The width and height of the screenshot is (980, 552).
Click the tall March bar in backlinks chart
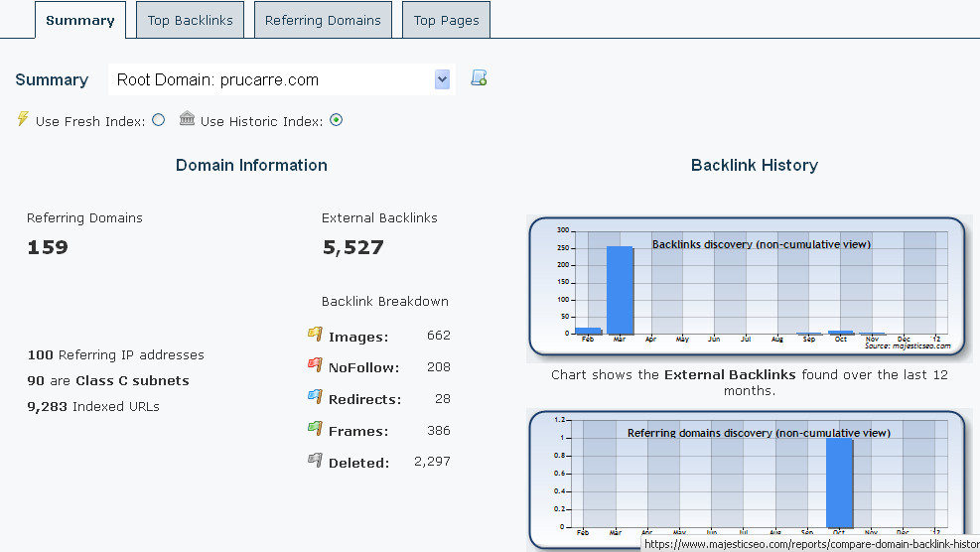coord(620,290)
